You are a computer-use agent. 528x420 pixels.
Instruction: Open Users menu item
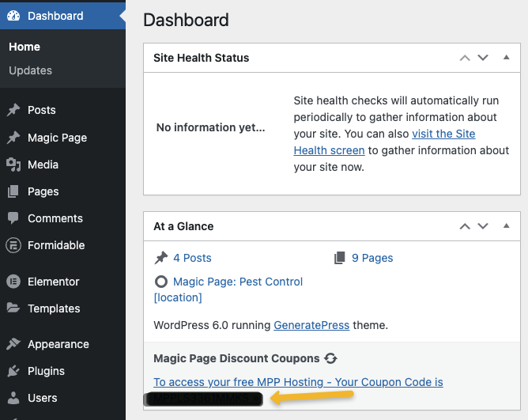pos(42,398)
